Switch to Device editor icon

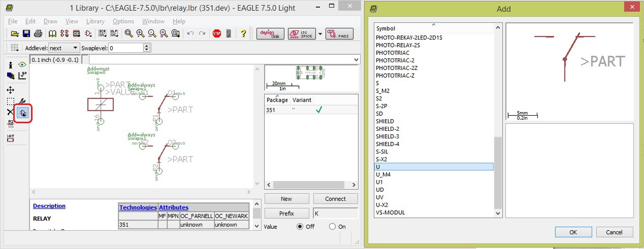[x=64, y=34]
